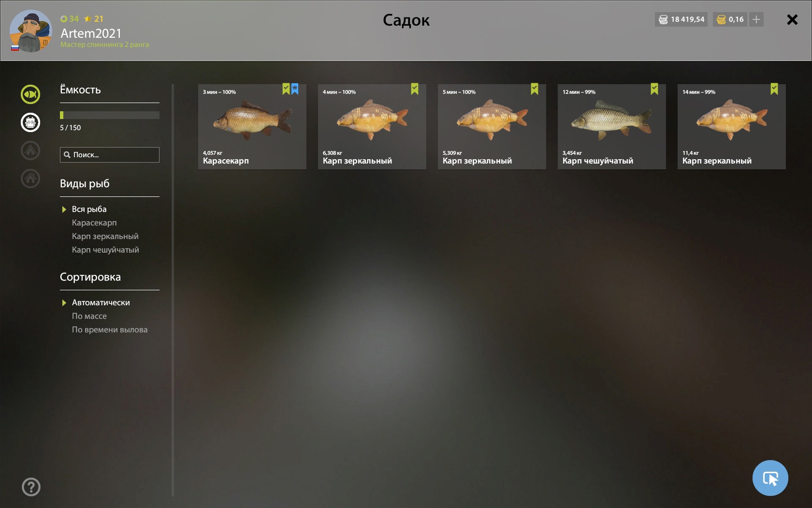This screenshot has height=508, width=812.
Task: Open the tent icon in sidebar
Action: tap(30, 150)
